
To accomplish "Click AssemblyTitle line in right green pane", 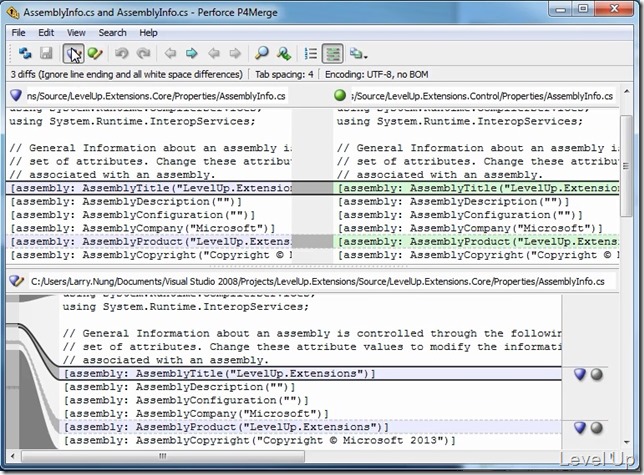I will (x=478, y=188).
